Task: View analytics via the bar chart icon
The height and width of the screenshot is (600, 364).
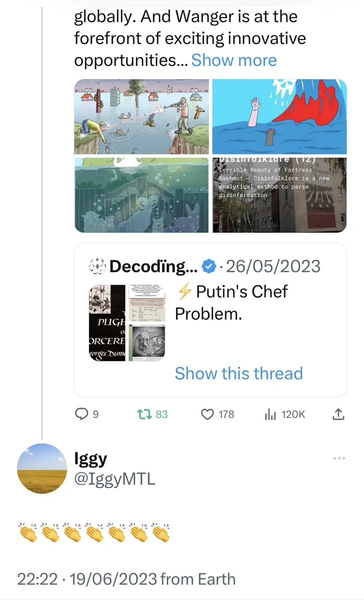Action: tap(270, 414)
